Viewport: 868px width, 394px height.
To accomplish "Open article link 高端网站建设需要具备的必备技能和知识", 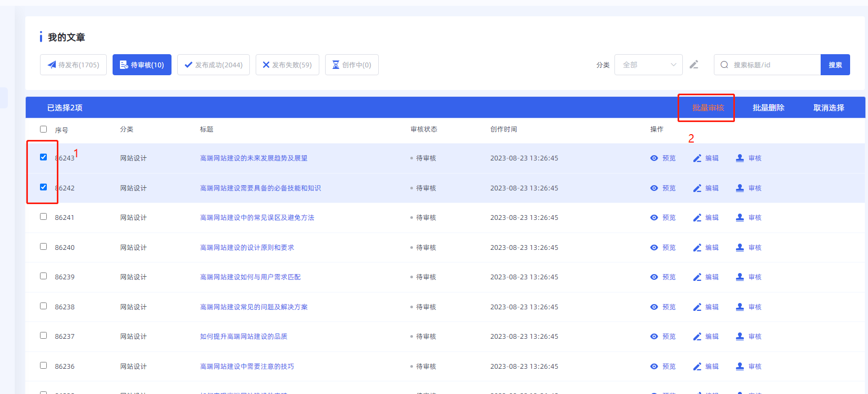I will click(260, 188).
